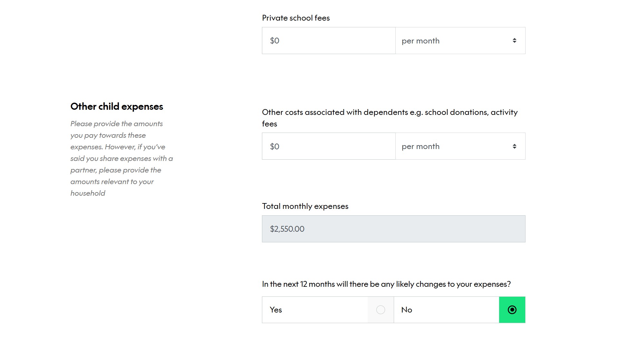The image size is (618, 364).
Task: Click the Private school fees label
Action: point(296,18)
